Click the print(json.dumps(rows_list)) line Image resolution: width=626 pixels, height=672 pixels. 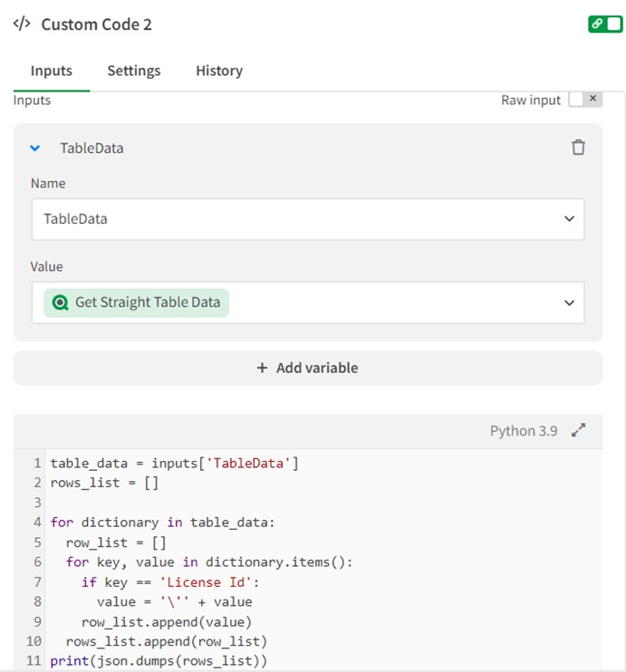pyautogui.click(x=159, y=661)
